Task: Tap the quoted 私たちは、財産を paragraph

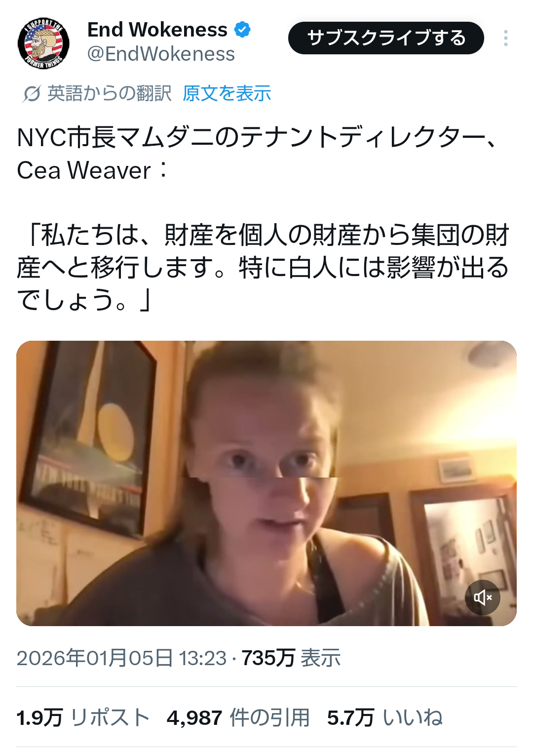Action: tap(263, 267)
